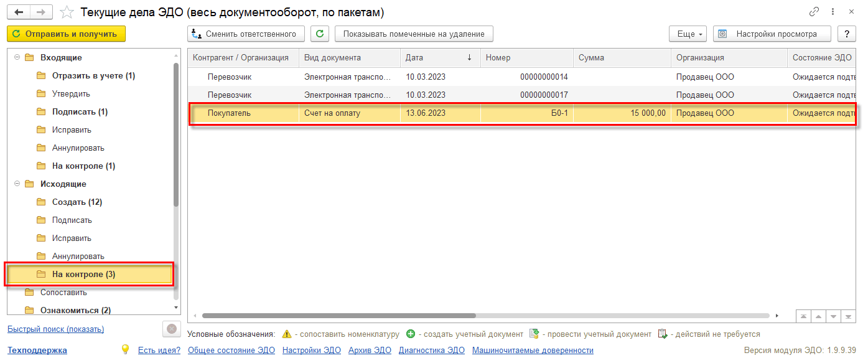Click folder icon beside Создать (12)
The image size is (868, 363).
point(41,202)
